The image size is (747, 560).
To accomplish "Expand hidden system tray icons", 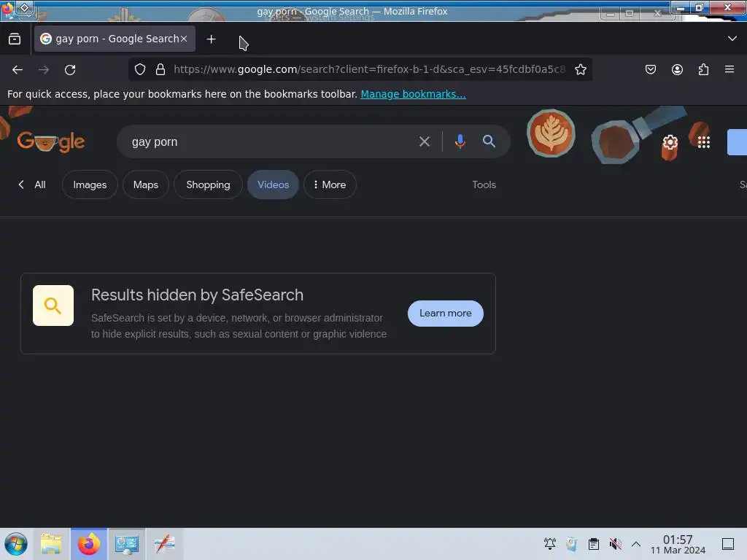I will 636,544.
